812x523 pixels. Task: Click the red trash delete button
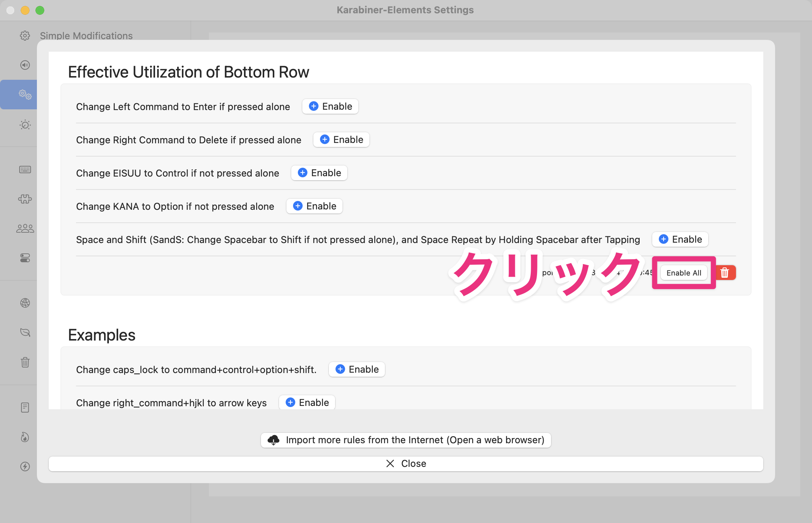(x=725, y=273)
